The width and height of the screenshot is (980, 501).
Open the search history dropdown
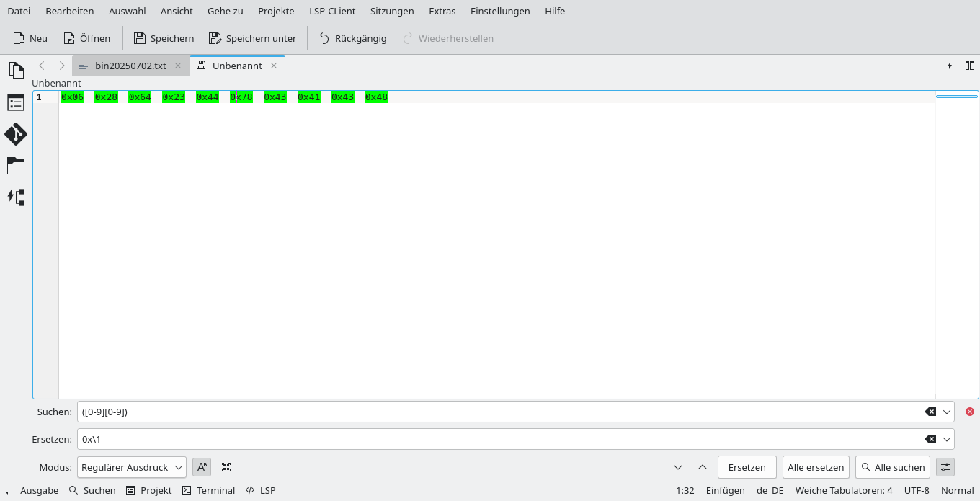pos(946,412)
